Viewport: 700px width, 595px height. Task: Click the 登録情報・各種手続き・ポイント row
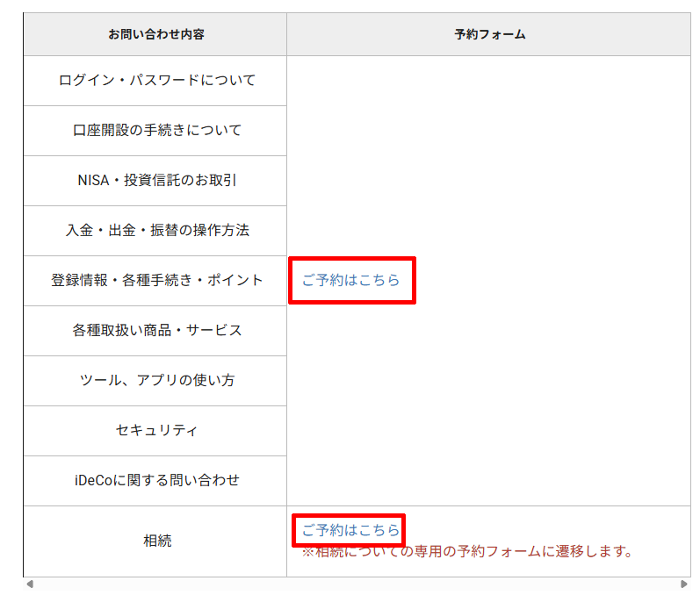click(x=155, y=281)
